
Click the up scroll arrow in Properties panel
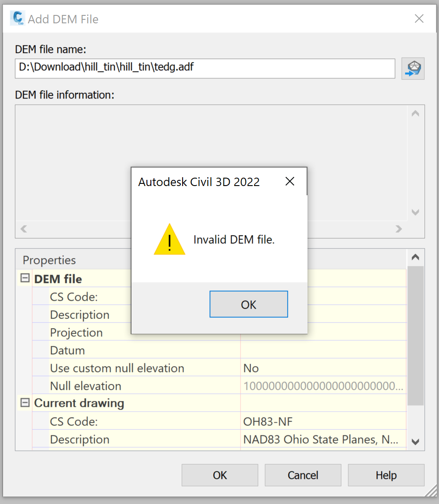tap(415, 257)
